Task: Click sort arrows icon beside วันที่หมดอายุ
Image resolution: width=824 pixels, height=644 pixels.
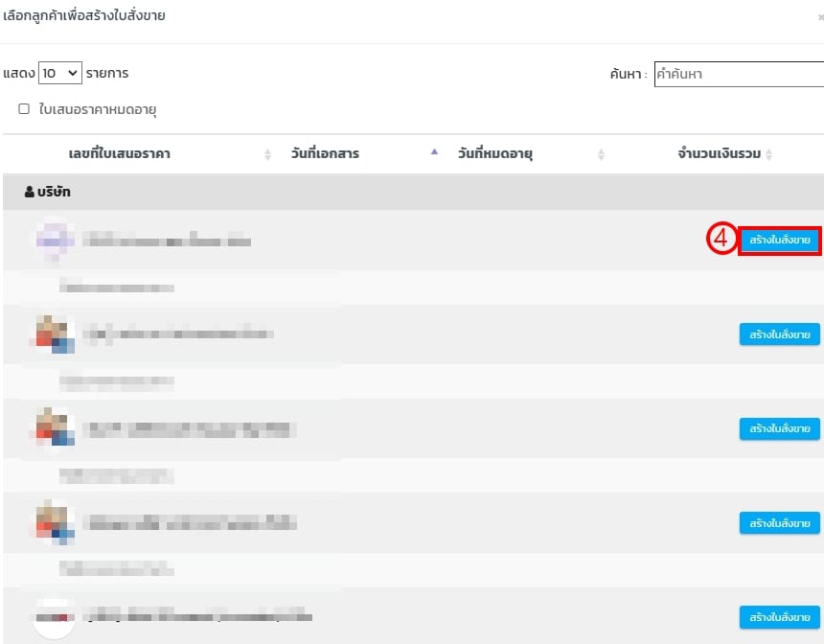Action: [601, 154]
